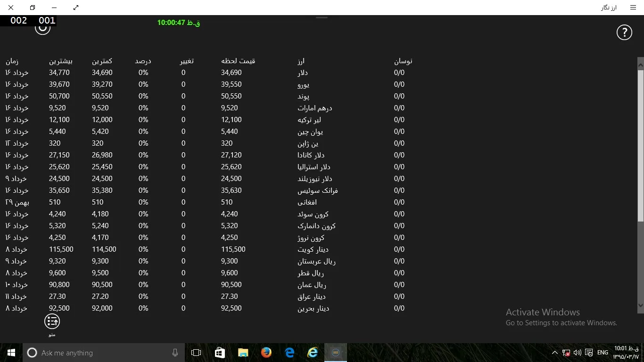This screenshot has height=362, width=644.
Task: Open the hamburger menu in title bar
Action: click(633, 8)
